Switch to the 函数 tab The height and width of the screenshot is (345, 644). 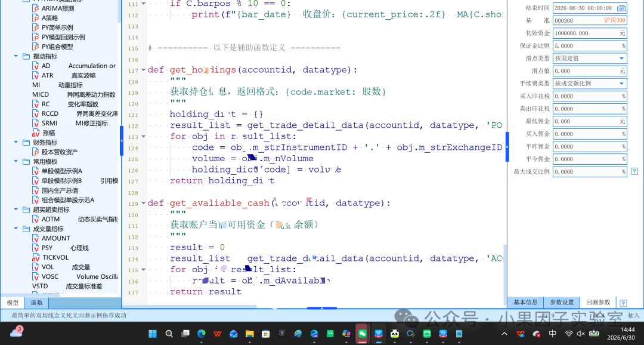36,303
